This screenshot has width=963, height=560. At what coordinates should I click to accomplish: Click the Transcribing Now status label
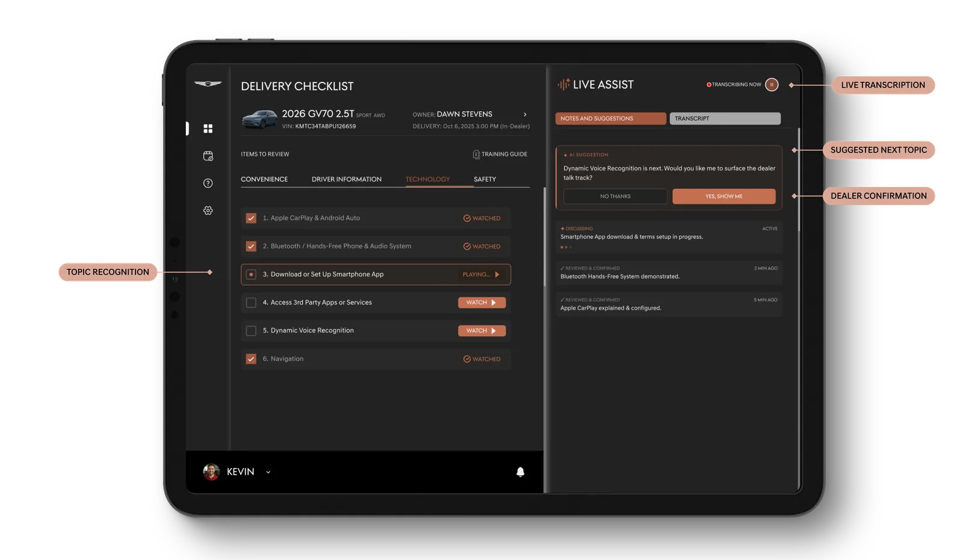(734, 85)
